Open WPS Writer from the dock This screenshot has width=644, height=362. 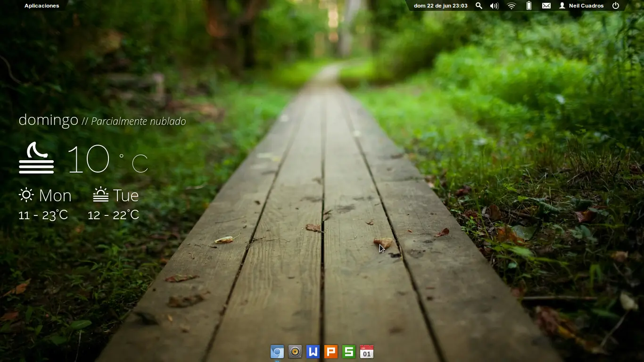coord(313,351)
